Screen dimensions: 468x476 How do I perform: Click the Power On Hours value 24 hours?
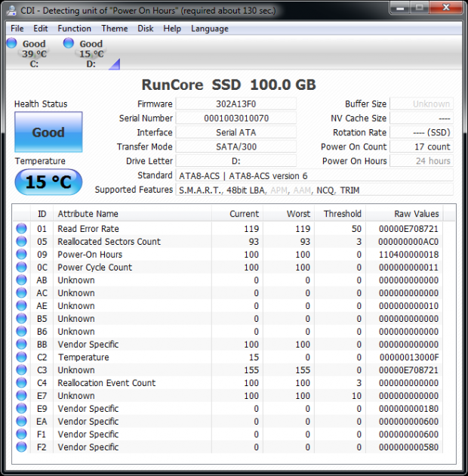tap(422, 161)
